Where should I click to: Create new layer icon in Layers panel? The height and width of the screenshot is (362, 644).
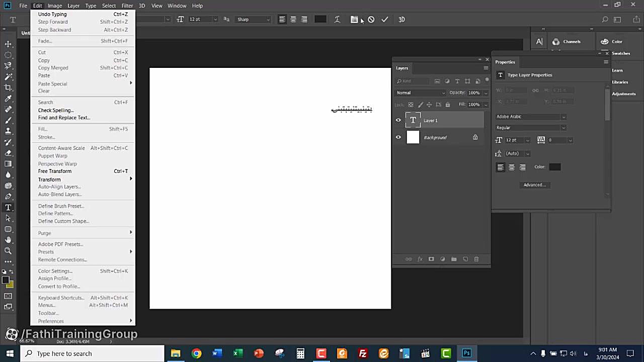click(x=465, y=259)
